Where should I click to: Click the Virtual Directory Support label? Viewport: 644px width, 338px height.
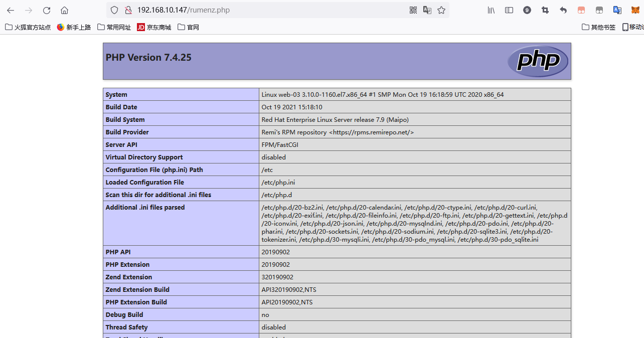[x=144, y=157]
